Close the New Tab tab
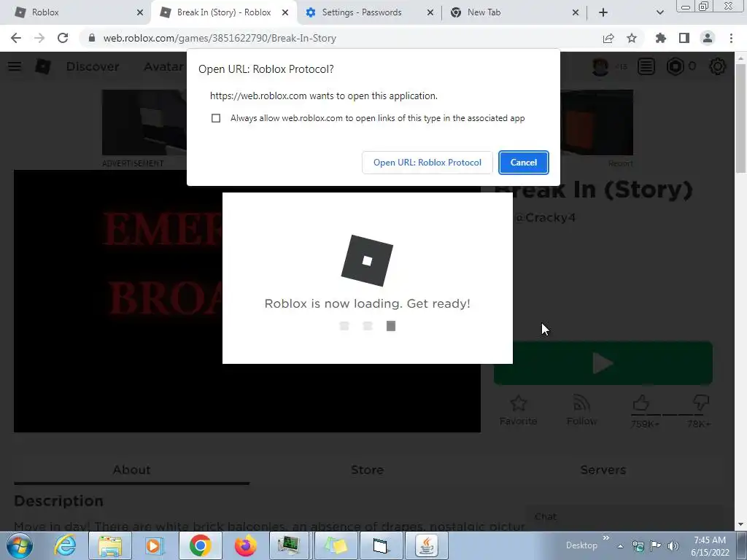 [576, 13]
